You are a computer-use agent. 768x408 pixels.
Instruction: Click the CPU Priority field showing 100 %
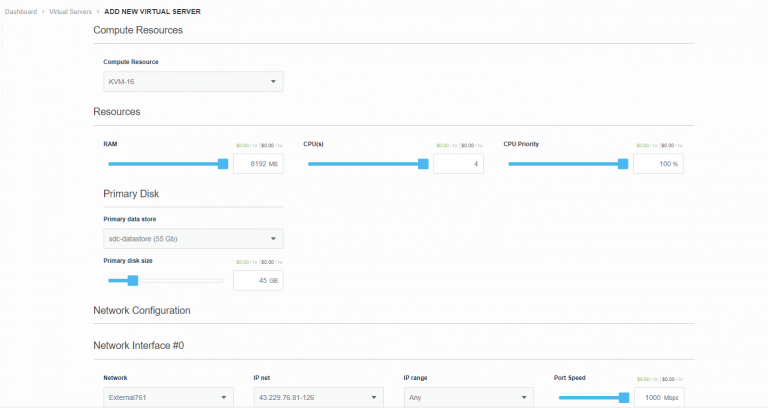(658, 164)
